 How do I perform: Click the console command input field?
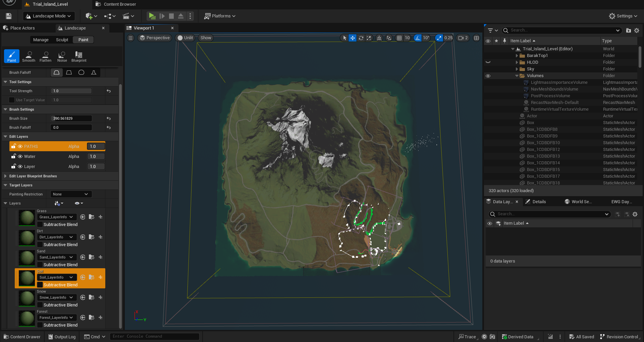click(x=154, y=336)
